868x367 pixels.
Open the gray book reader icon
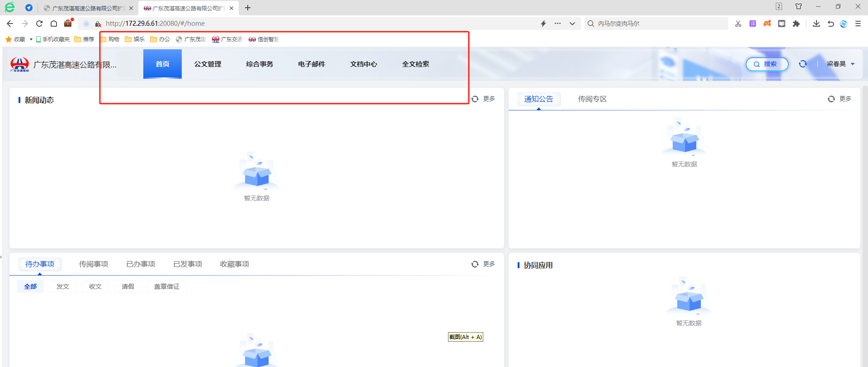[782, 24]
